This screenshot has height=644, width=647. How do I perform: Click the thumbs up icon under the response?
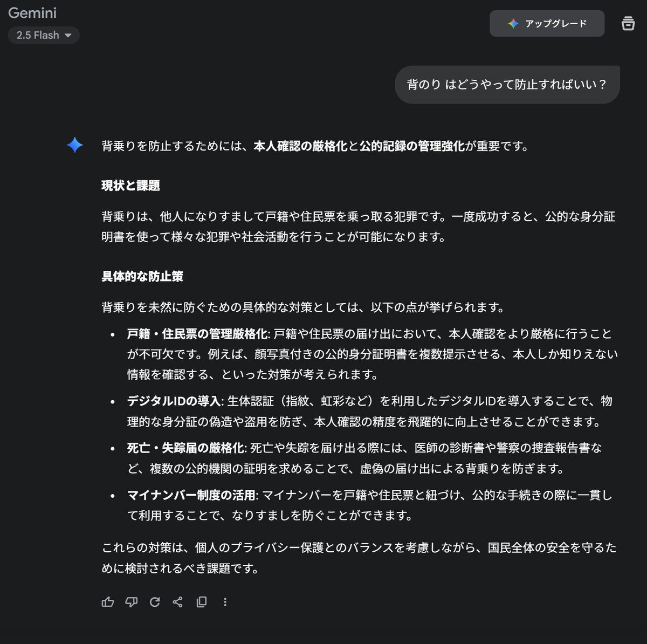click(x=108, y=602)
